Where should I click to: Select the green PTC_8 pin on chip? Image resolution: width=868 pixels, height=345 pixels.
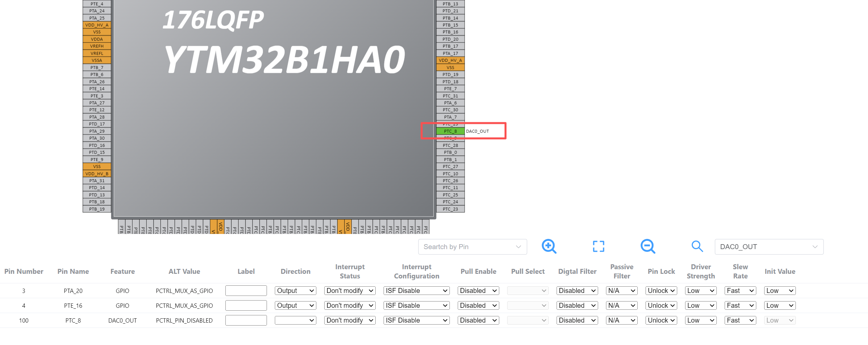click(450, 131)
